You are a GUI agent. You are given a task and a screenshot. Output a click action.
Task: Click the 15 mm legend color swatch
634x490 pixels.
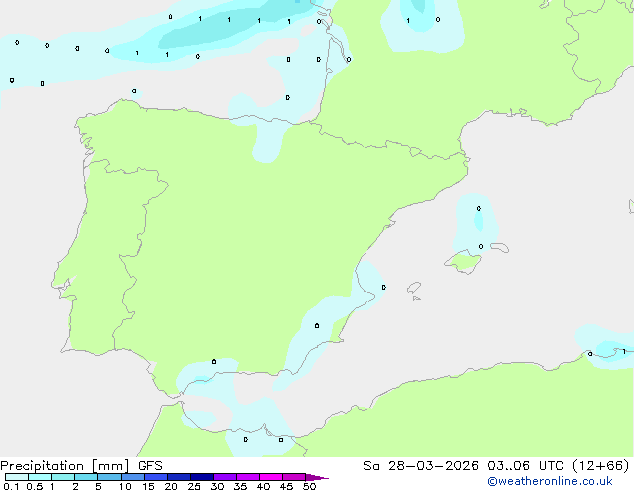tap(156, 477)
